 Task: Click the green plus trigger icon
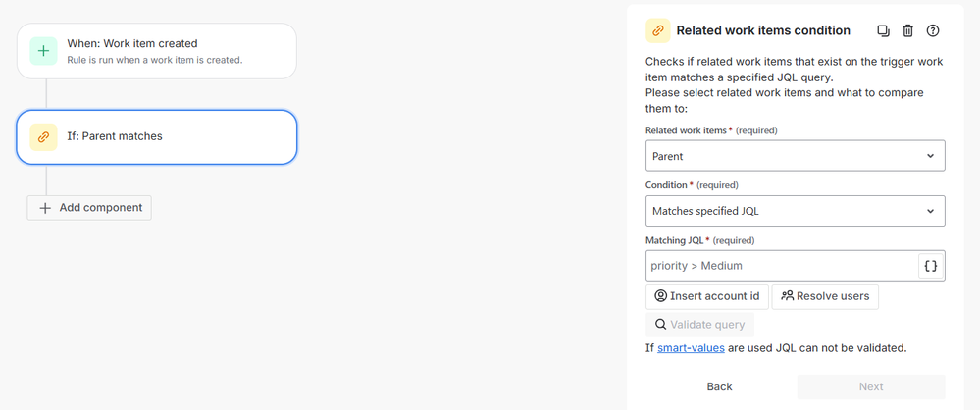pyautogui.click(x=43, y=51)
